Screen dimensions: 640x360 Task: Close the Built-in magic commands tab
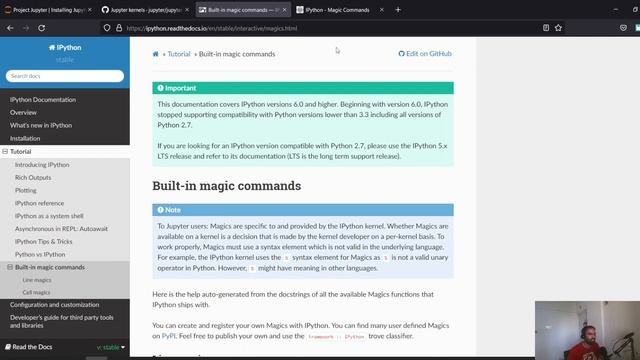click(x=284, y=10)
